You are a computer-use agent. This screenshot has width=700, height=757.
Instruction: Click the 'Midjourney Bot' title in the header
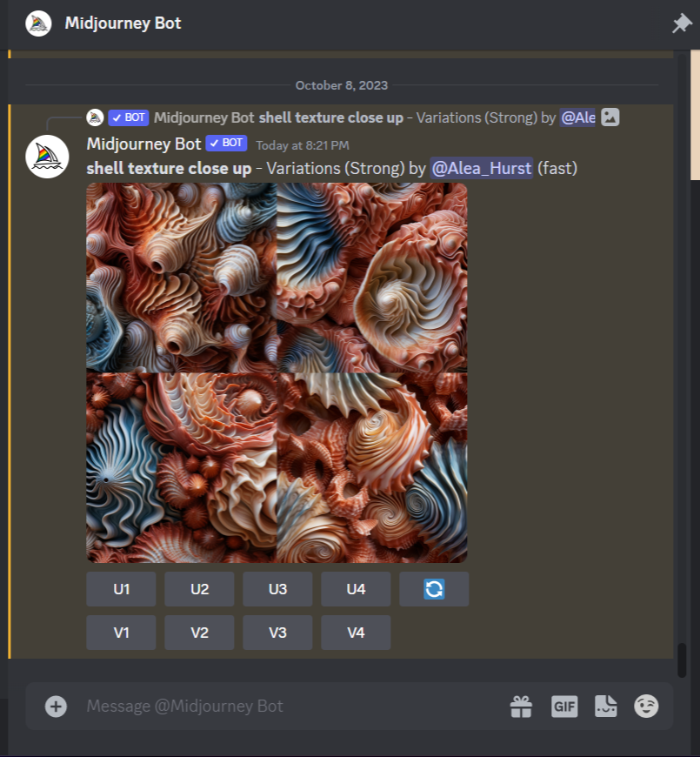tap(123, 23)
